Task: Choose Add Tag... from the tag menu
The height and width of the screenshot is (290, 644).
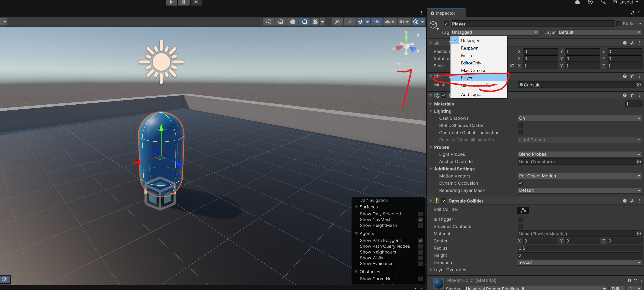Action: click(x=470, y=95)
